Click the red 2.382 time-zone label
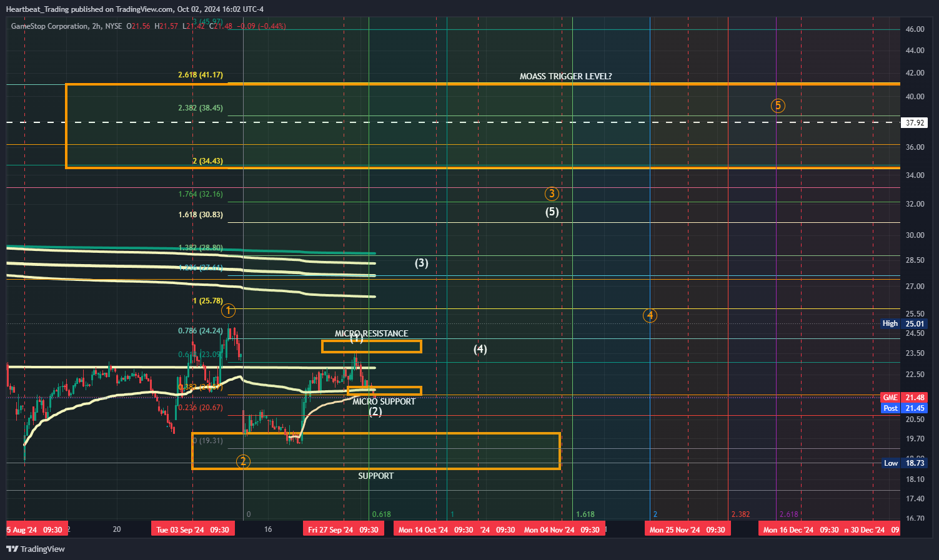The image size is (939, 560). click(x=740, y=514)
